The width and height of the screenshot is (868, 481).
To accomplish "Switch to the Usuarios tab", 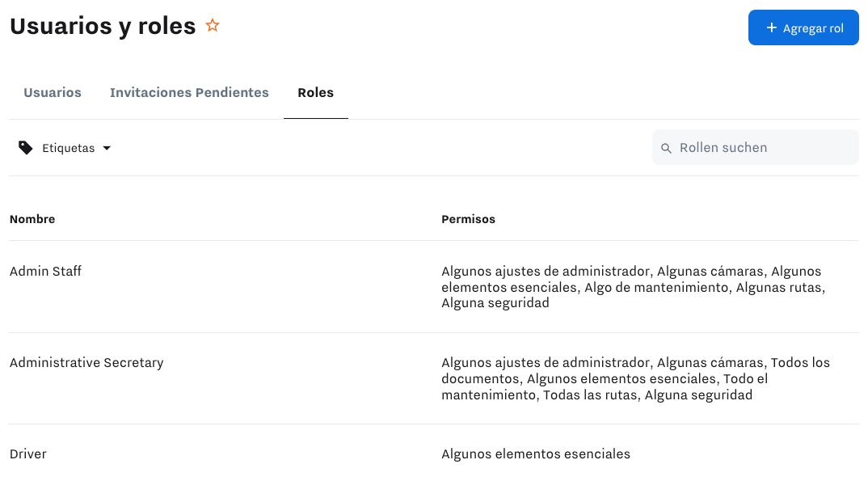I will tap(53, 93).
